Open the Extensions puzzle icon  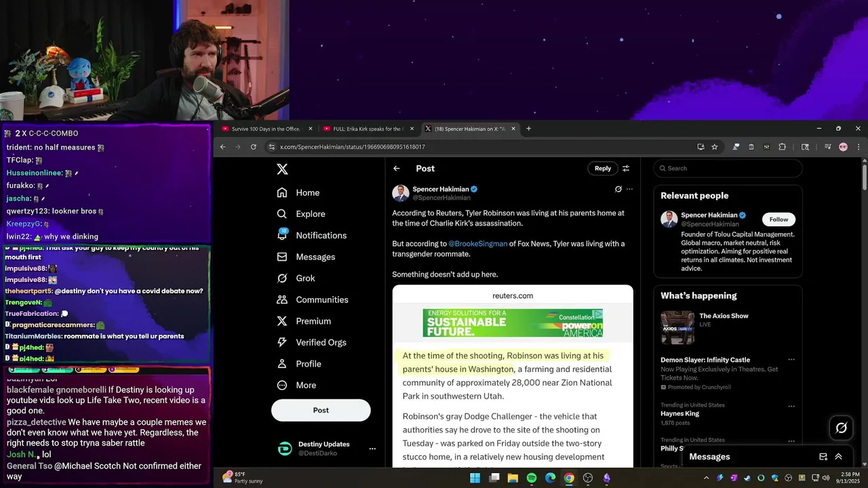click(x=782, y=147)
